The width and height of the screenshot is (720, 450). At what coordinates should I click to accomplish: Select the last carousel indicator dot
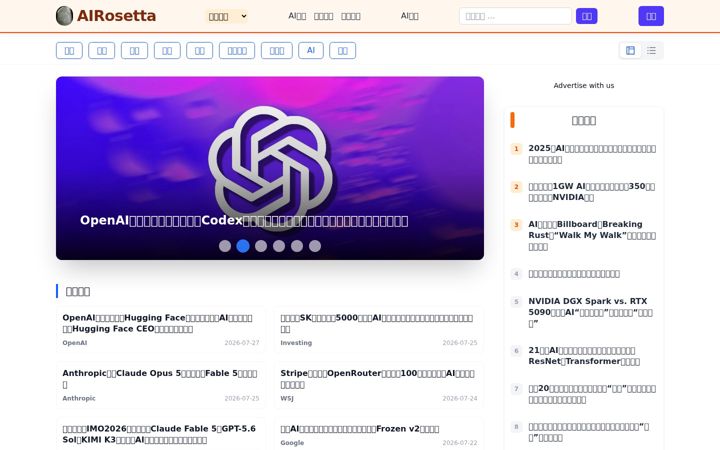click(x=315, y=246)
